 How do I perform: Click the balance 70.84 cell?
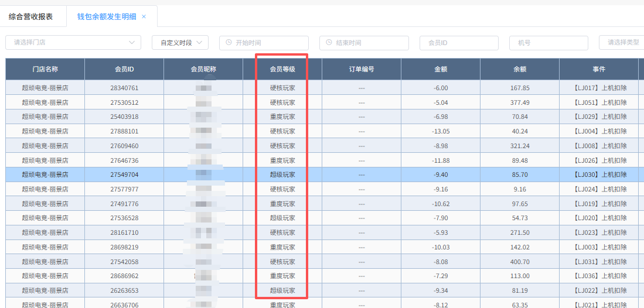point(520,117)
